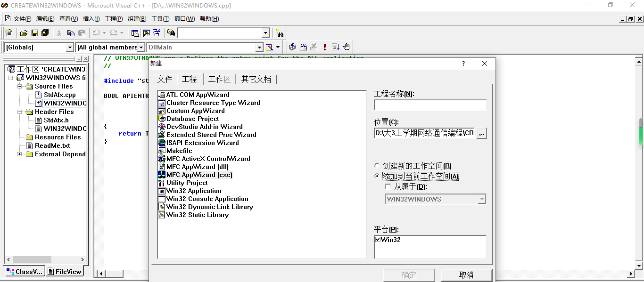Click the Open file folder icon
The image size is (644, 282).
pos(24,33)
